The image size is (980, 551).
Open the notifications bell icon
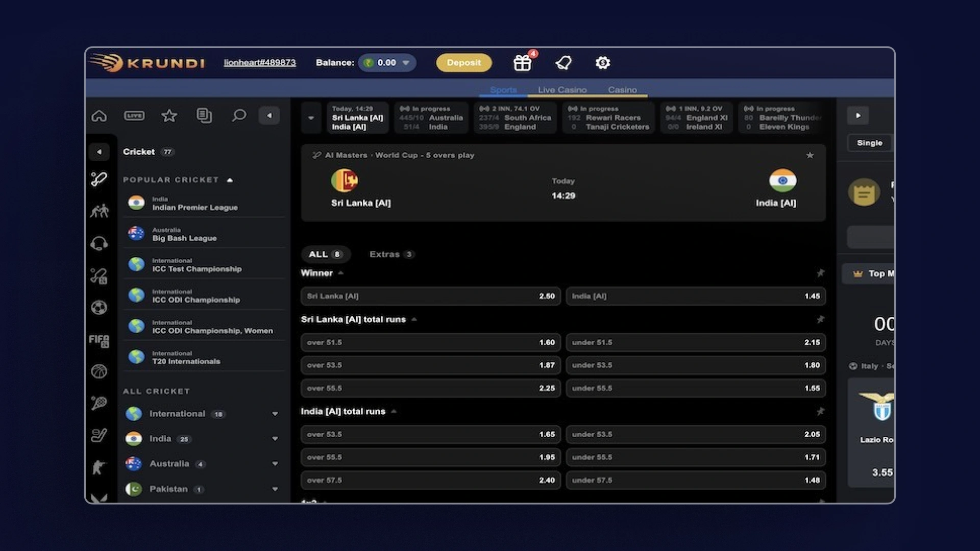[563, 63]
